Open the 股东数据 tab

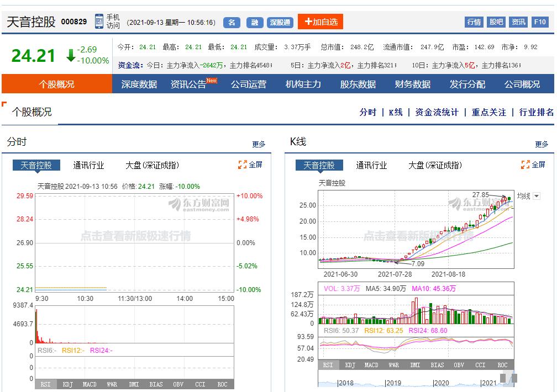pos(358,84)
